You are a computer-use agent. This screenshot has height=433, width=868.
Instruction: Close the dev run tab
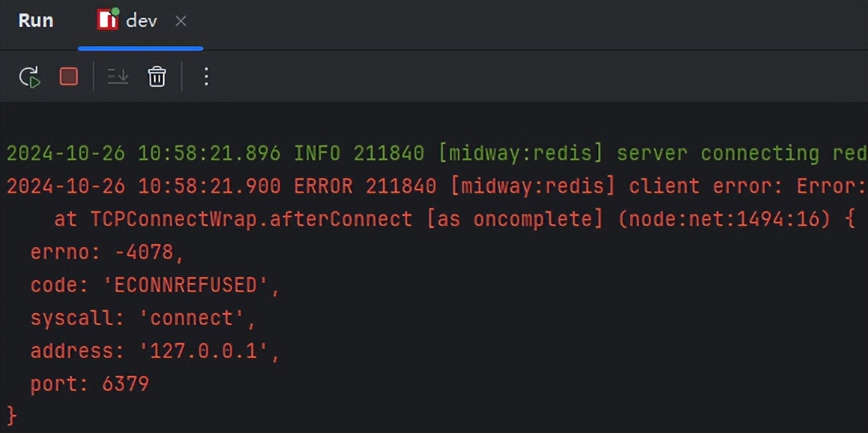pyautogui.click(x=181, y=21)
